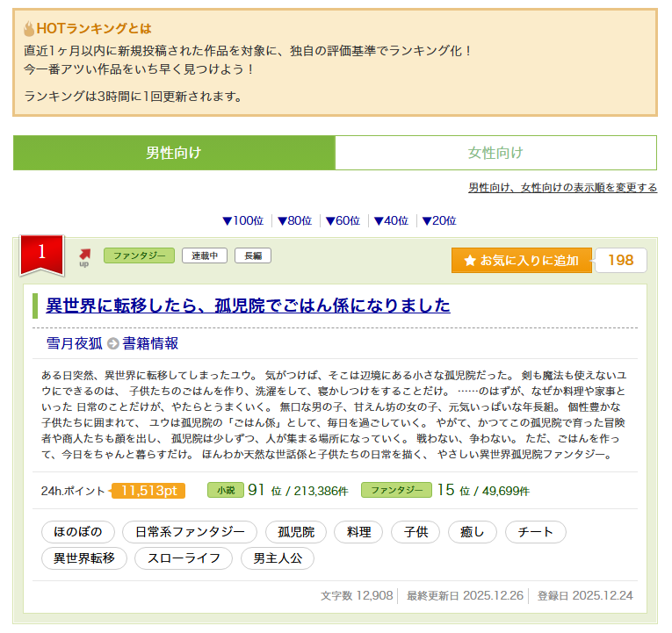Jump to ▼60位 anchor

pos(343,221)
